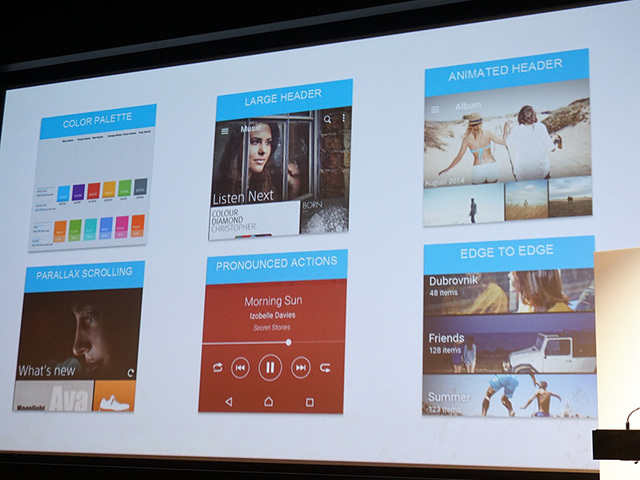640x480 pixels.
Task: Tap the looping-arrows icon left of previous-track button
Action: click(218, 367)
